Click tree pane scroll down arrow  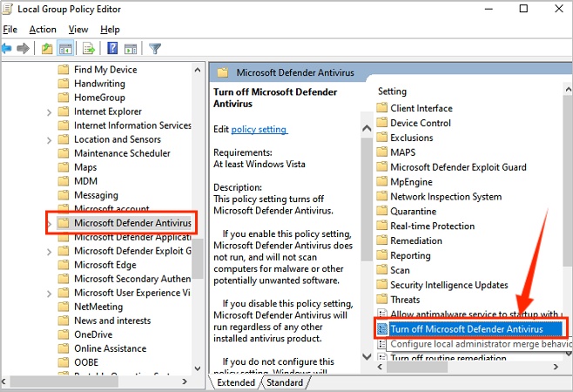[198, 368]
